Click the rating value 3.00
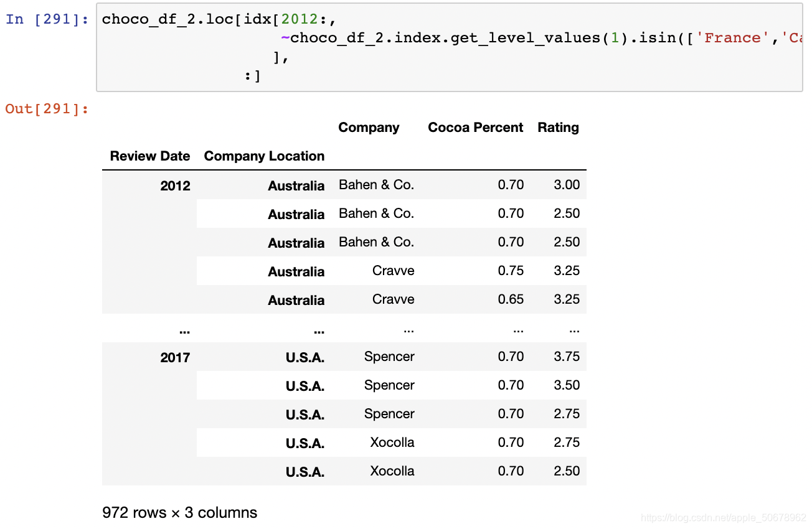Screen dimensions: 812x529 point(567,185)
